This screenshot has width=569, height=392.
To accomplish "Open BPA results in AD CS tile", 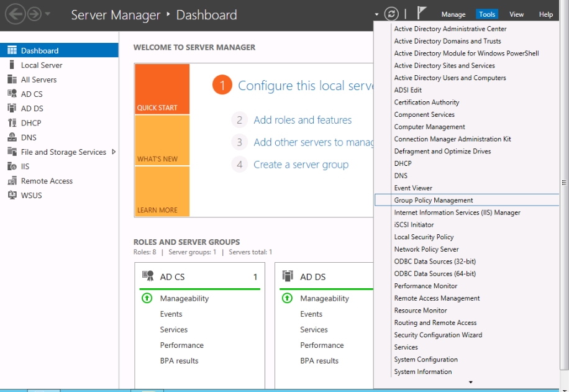I will pyautogui.click(x=180, y=361).
